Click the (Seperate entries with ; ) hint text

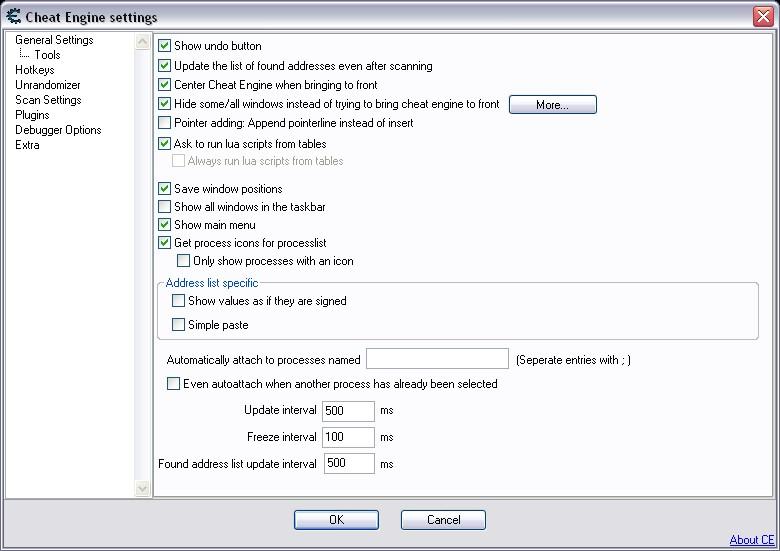pos(573,360)
